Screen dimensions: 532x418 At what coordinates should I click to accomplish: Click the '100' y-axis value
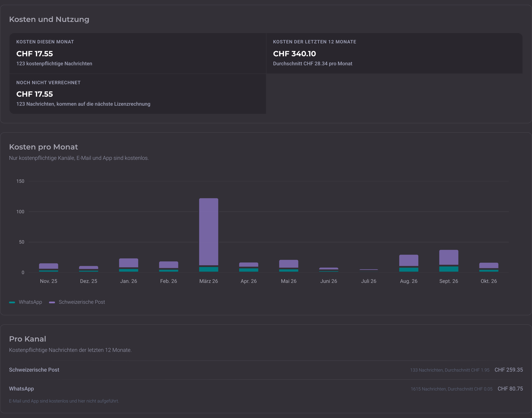coord(20,212)
